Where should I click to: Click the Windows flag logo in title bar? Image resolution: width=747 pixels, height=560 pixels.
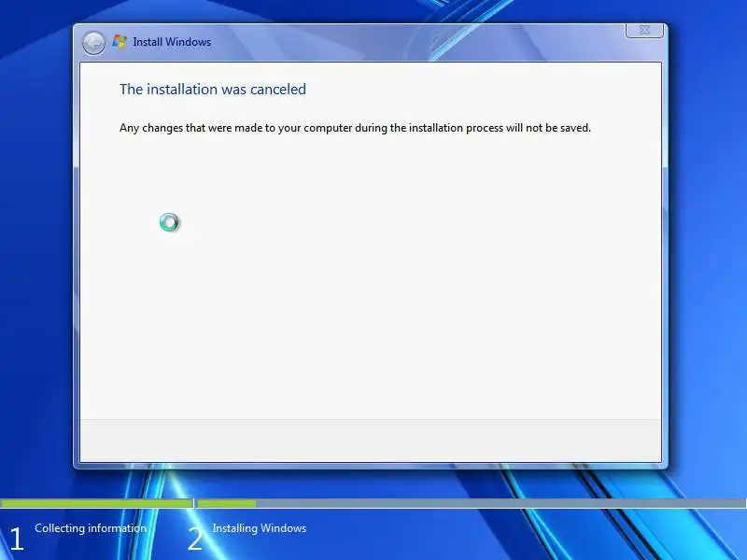point(120,42)
